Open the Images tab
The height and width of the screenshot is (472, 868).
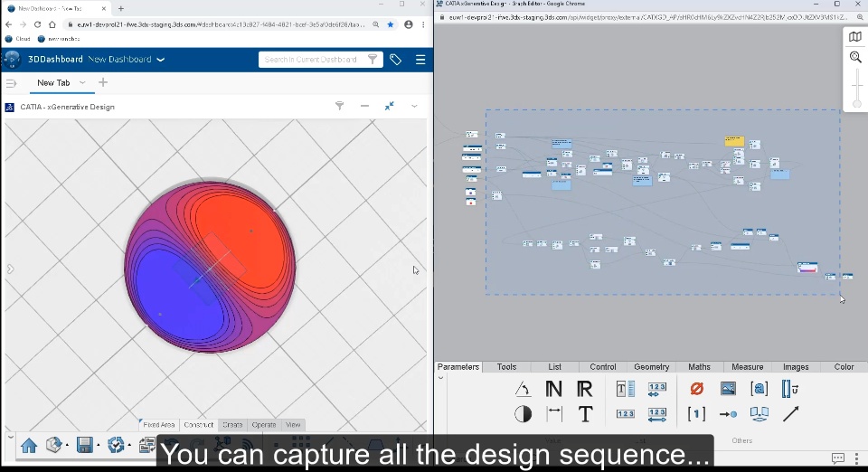point(796,367)
